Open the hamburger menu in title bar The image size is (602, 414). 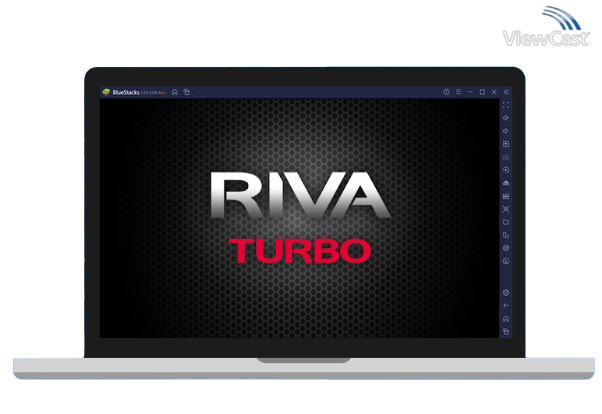coord(458,92)
